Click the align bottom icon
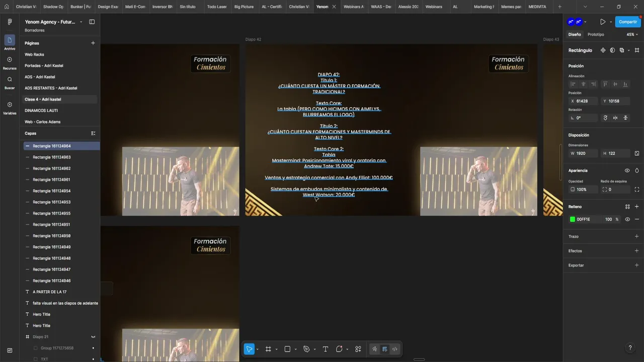The image size is (644, 362). click(x=625, y=84)
